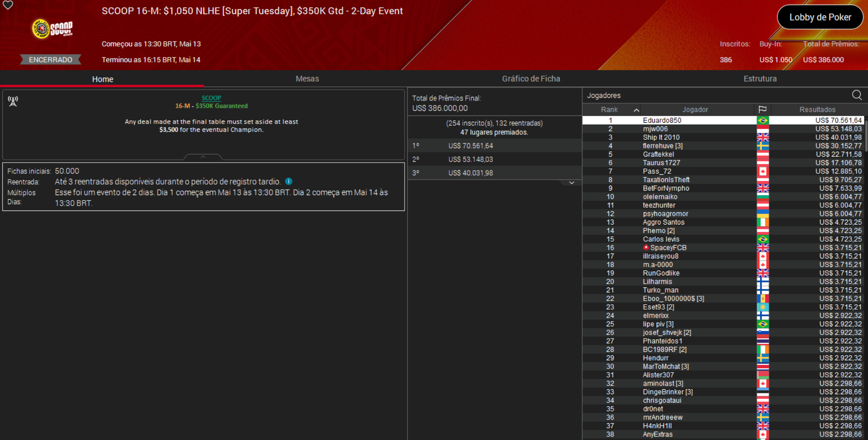Viewport: 868px width, 440px height.
Task: Click flag in lipe piv [3] row
Action: 763,324
